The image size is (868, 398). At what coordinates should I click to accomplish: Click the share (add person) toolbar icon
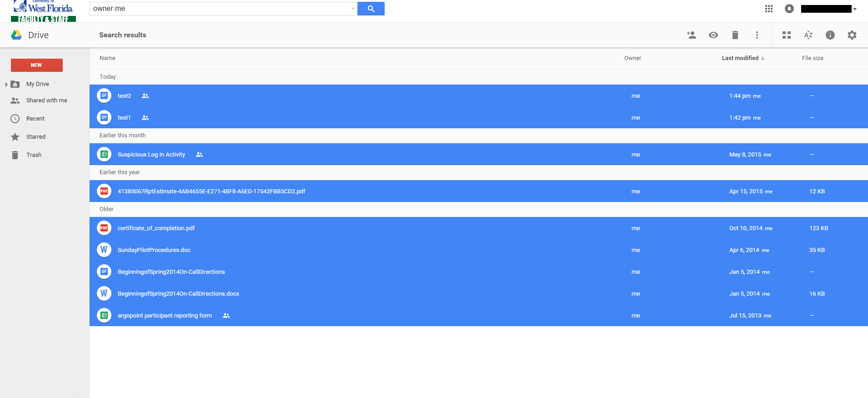coord(691,35)
